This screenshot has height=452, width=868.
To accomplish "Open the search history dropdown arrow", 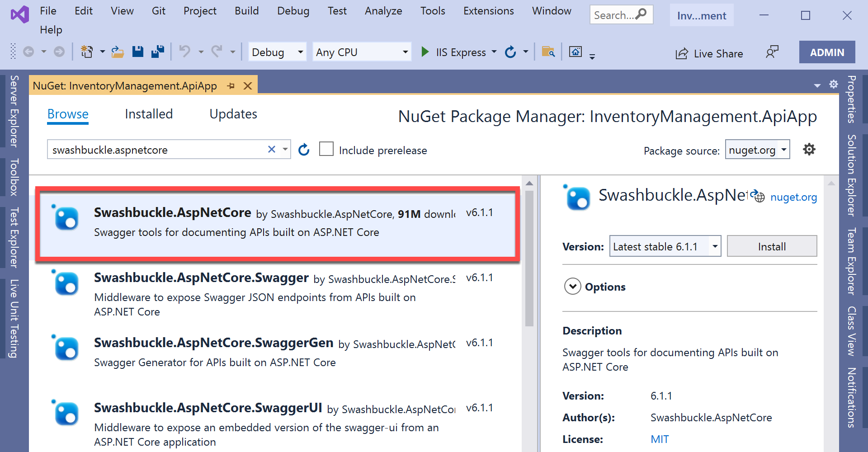I will point(285,149).
